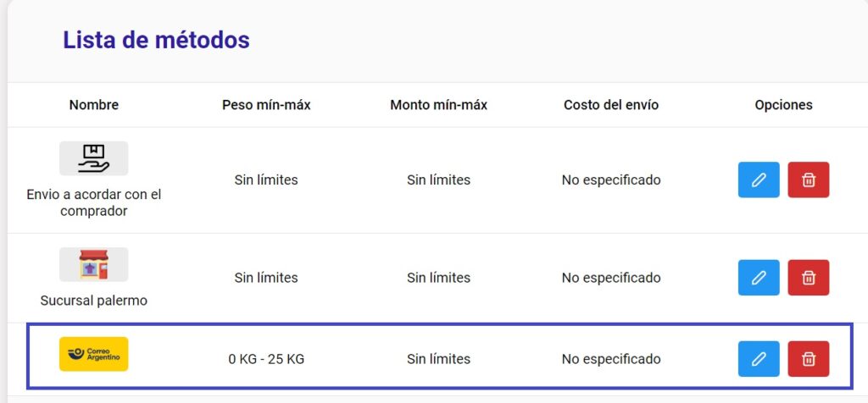This screenshot has width=868, height=403.
Task: Edit the Sucursal palermo shipping method
Action: (x=759, y=278)
